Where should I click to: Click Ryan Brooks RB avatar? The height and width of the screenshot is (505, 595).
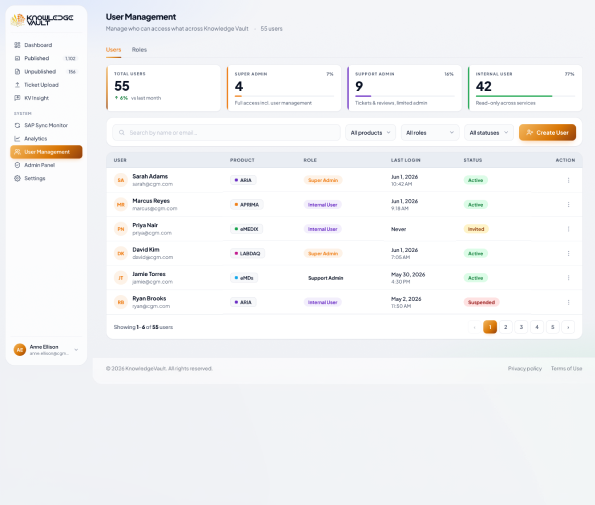click(121, 302)
